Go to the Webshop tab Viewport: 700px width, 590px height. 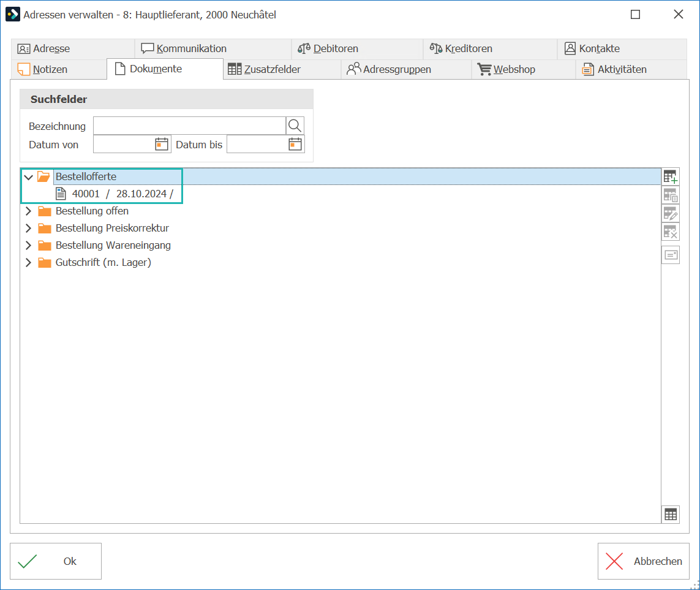click(x=524, y=70)
